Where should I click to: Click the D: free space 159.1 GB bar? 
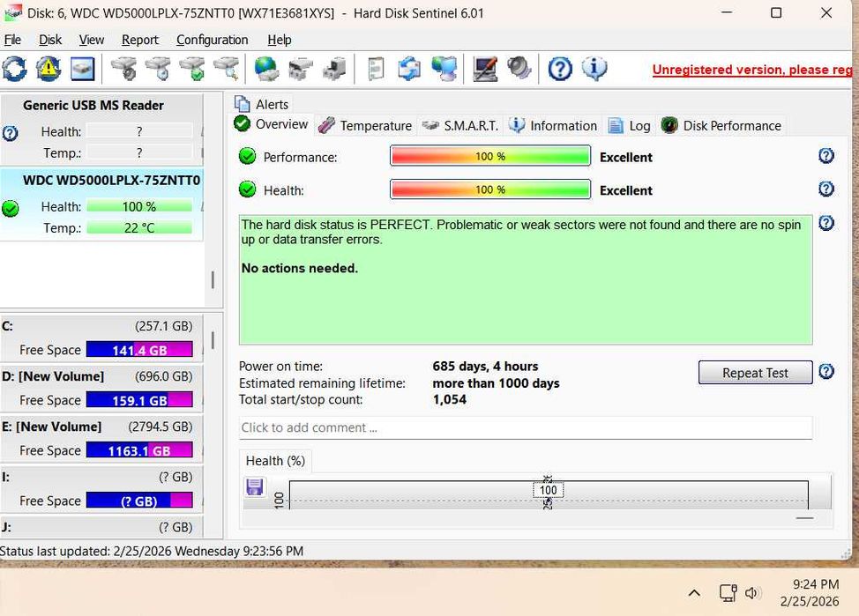coord(139,400)
